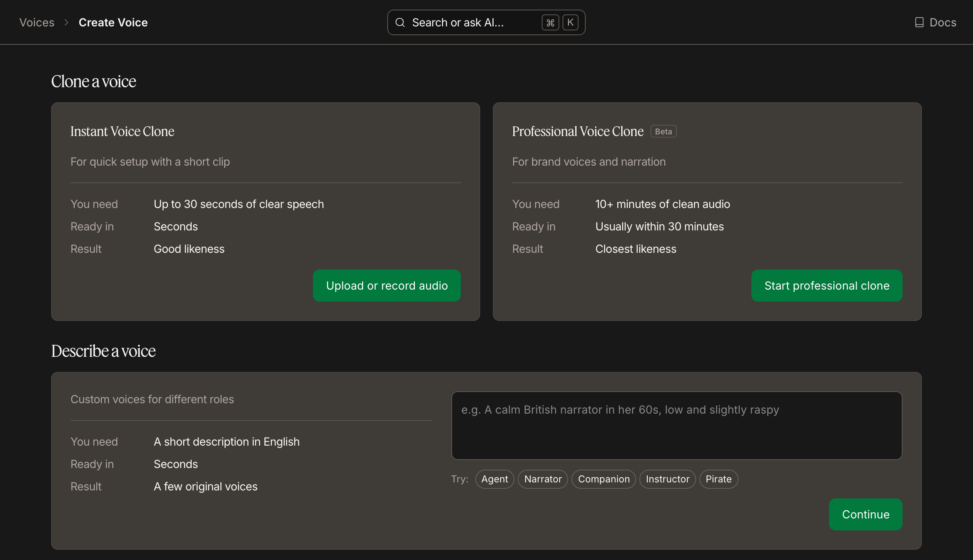Focus the Search or ask AI field
Image resolution: width=973 pixels, height=560 pixels.
(x=486, y=22)
